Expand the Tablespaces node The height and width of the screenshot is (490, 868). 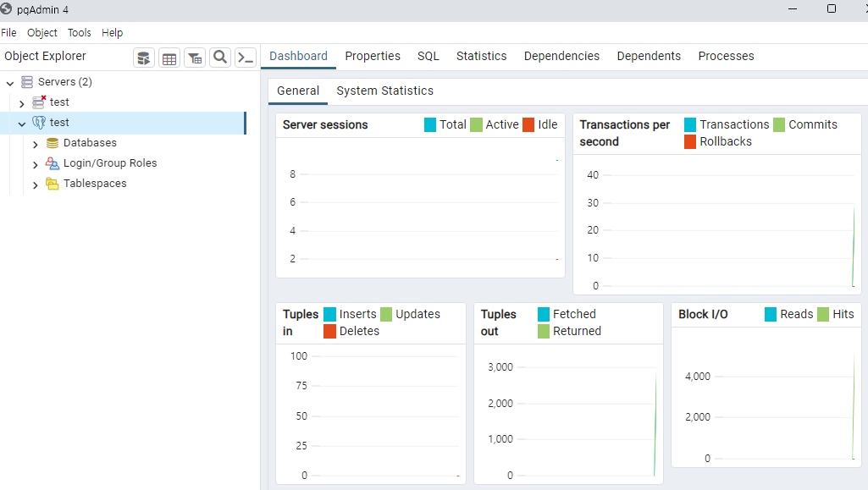[x=36, y=185]
